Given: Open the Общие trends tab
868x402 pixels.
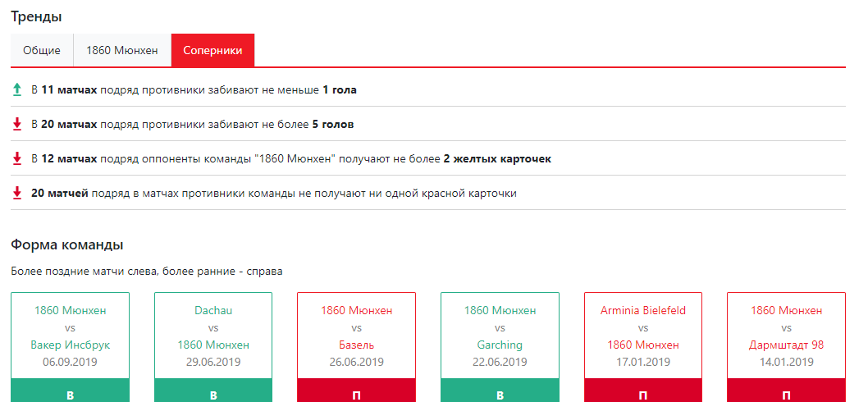Looking at the screenshot, I should coord(42,50).
